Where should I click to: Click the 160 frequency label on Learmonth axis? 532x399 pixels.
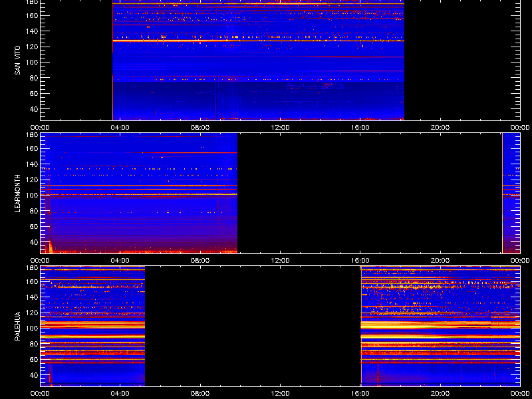33,148
